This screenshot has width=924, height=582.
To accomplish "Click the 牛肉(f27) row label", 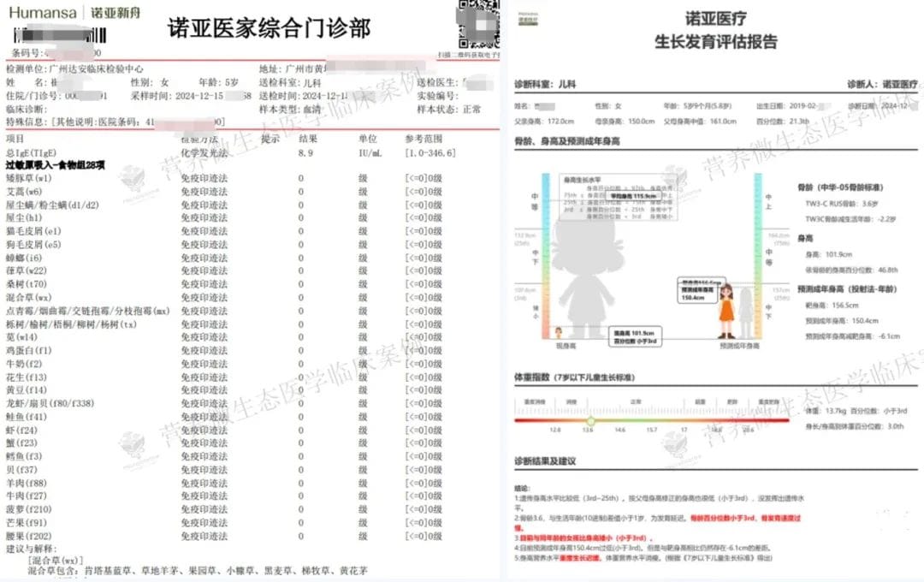I will point(27,496).
